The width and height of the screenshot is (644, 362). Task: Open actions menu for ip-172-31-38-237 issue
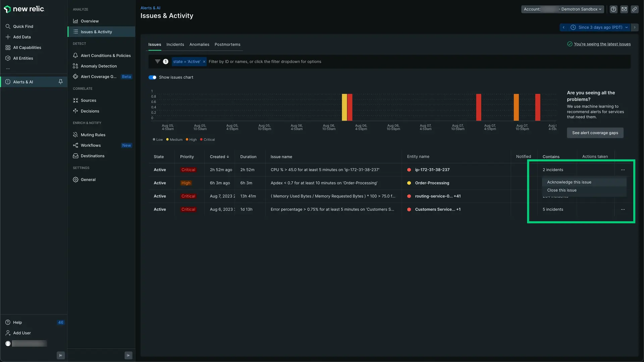point(623,170)
